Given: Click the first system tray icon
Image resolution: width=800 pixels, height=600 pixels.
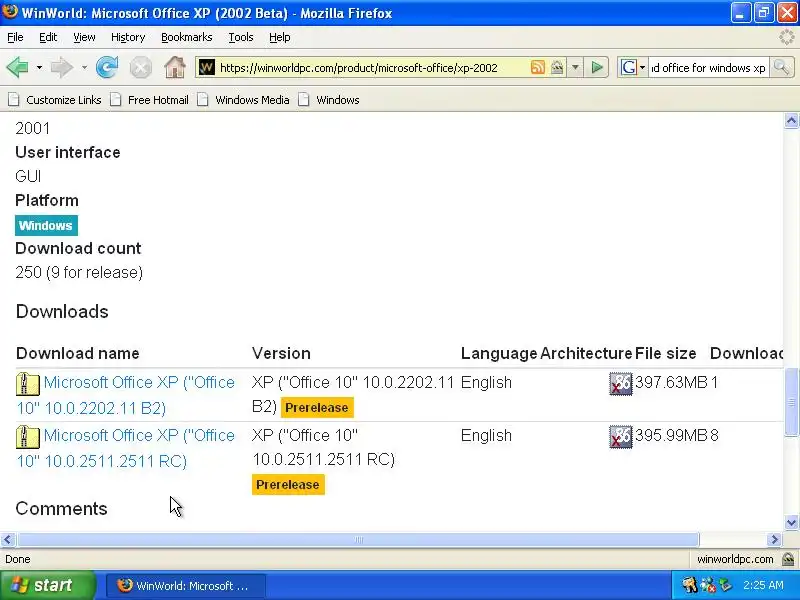Looking at the screenshot, I should 690,585.
